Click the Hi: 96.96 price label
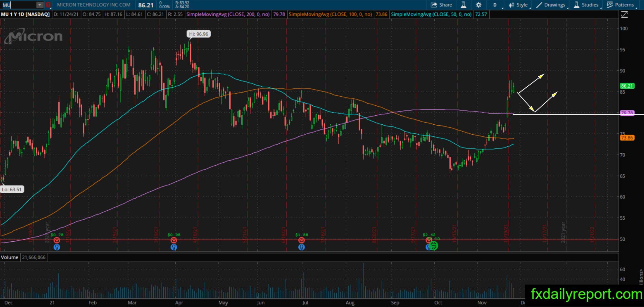The width and height of the screenshot is (644, 307). click(x=199, y=34)
